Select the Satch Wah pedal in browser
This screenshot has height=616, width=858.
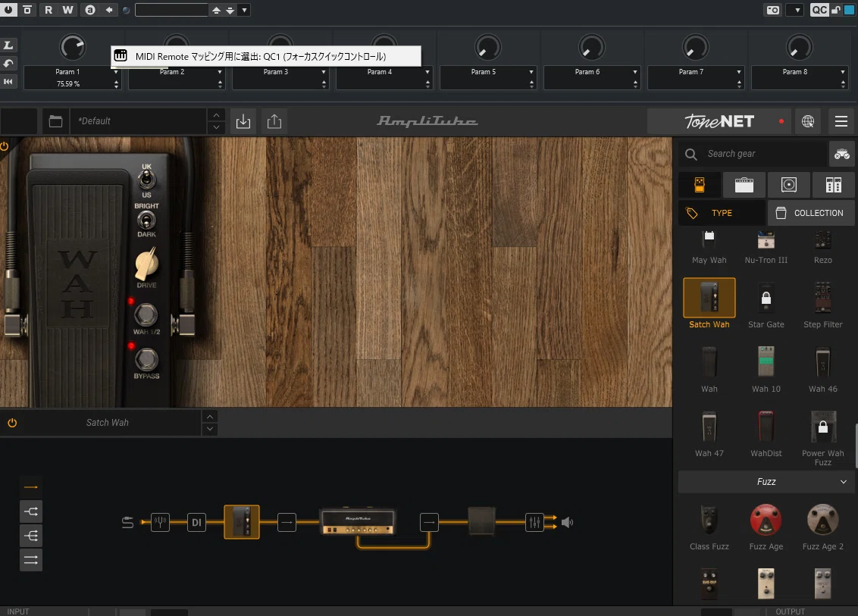709,304
